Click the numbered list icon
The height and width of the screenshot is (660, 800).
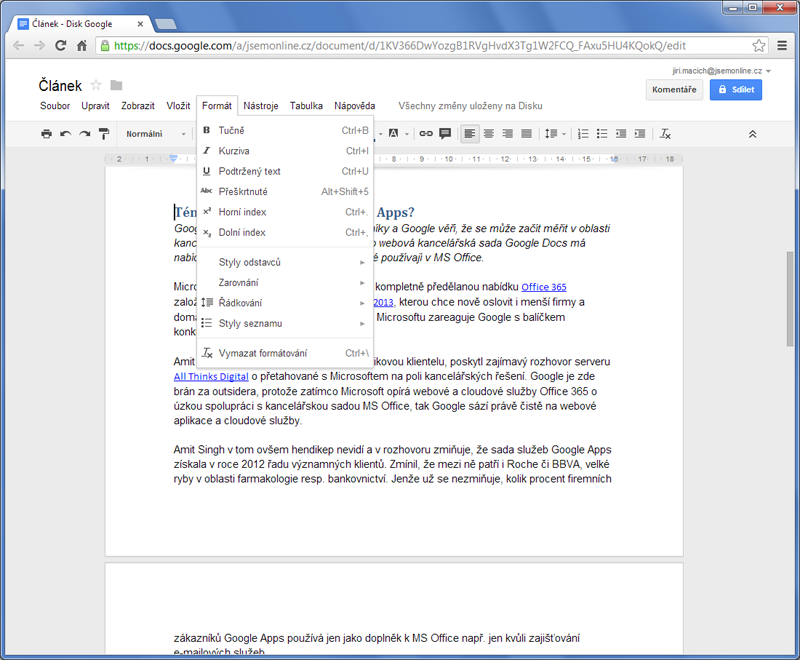click(x=584, y=134)
